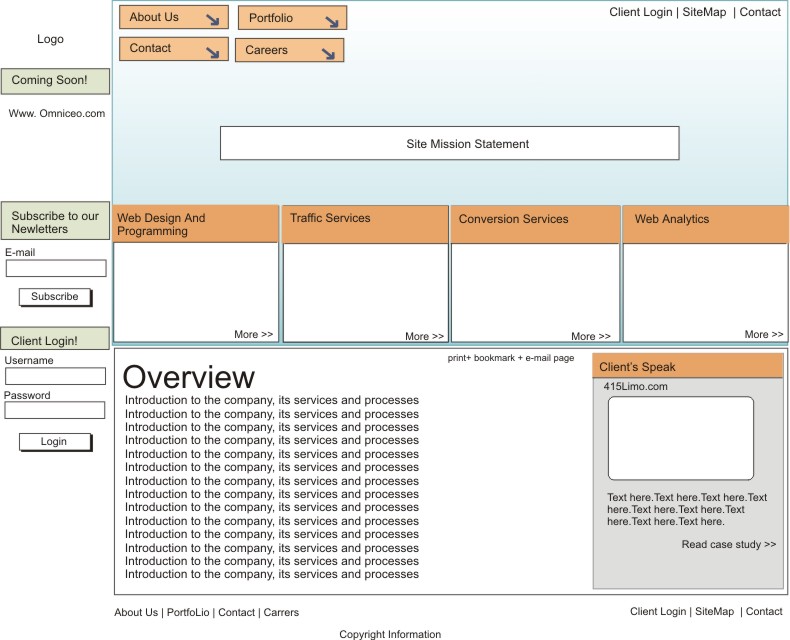
Task: Click the arrow icon on Careers button
Action: point(328,53)
